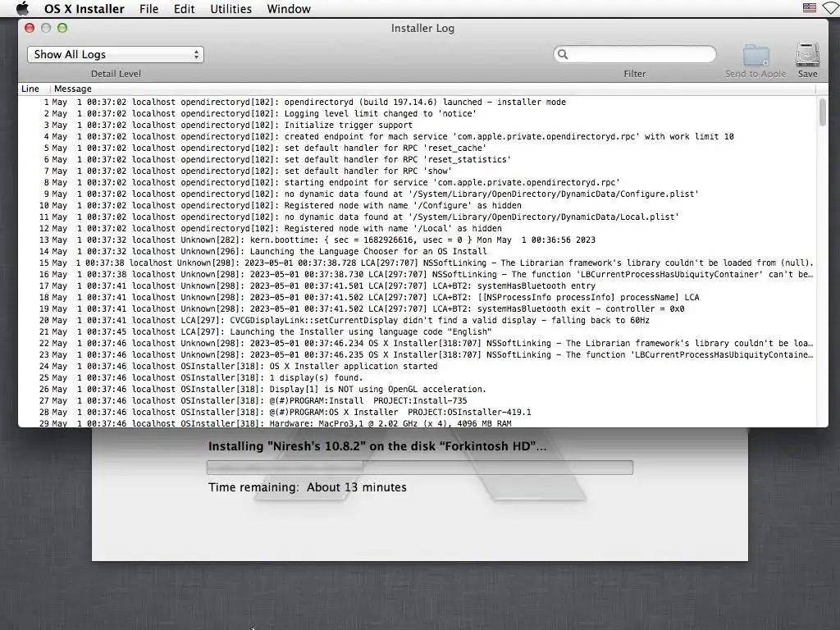Click the log vertical scrollbar thumb
The image size is (840, 630).
[x=822, y=112]
